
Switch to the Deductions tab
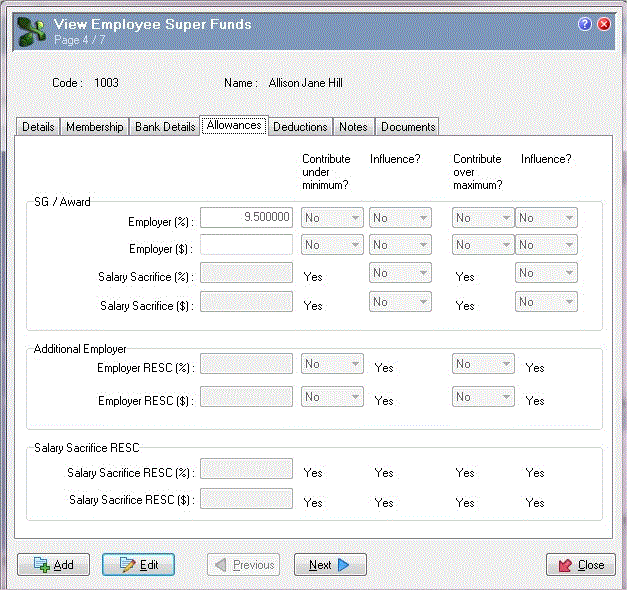(x=300, y=127)
